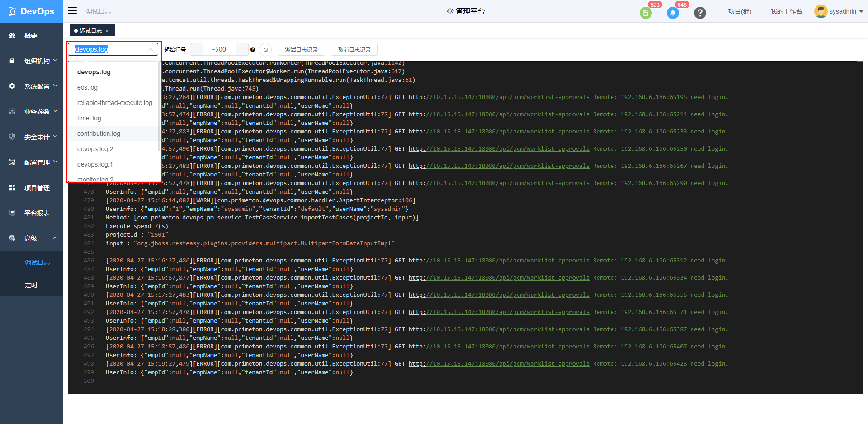
Task: Click the black help tooltip icon near line number
Action: point(253,49)
